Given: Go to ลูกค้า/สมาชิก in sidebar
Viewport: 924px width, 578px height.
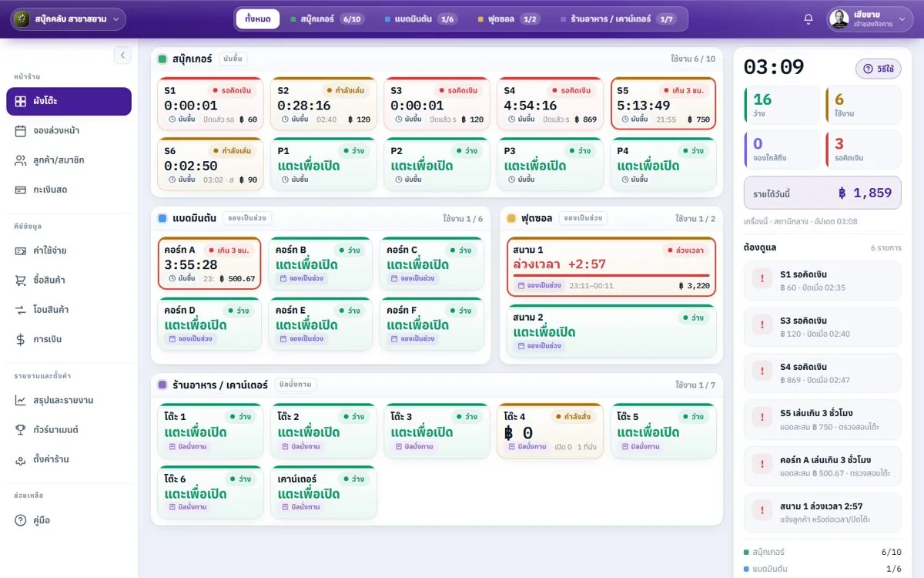Looking at the screenshot, I should (x=69, y=160).
